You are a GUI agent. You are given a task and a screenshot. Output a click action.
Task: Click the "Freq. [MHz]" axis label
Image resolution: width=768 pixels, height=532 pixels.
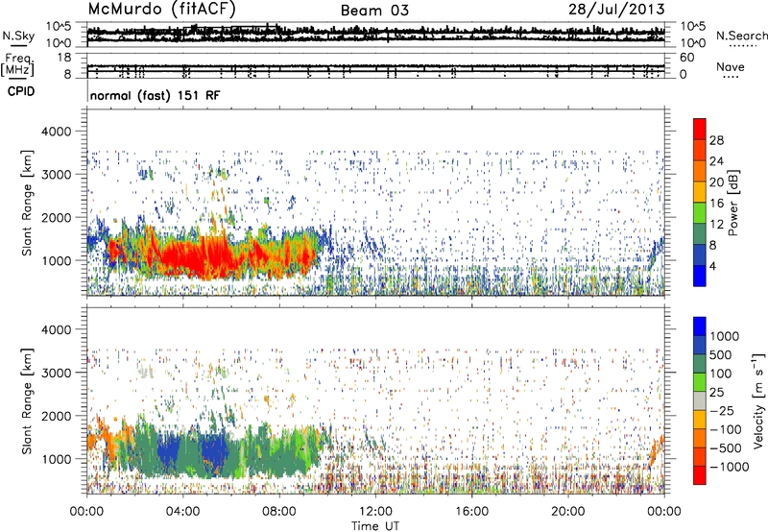point(18,65)
